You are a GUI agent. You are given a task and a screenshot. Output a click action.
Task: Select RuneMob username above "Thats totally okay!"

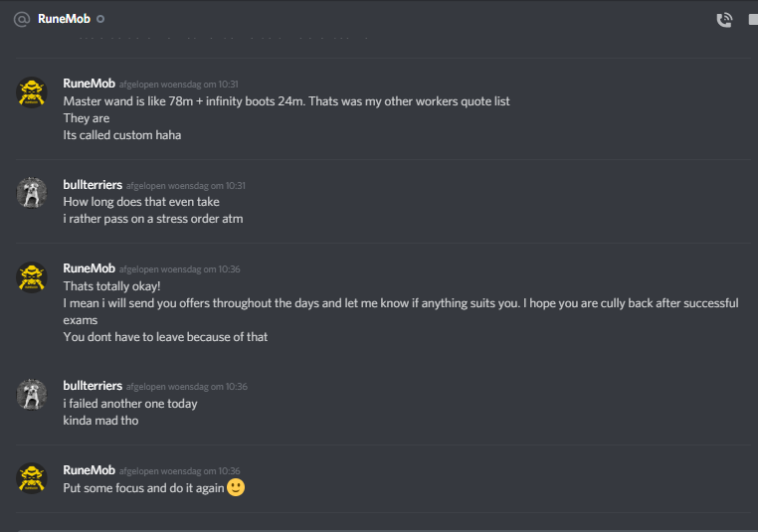coord(89,268)
